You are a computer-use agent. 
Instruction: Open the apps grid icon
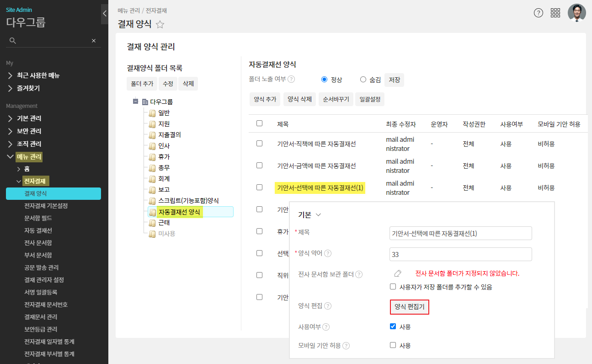555,13
